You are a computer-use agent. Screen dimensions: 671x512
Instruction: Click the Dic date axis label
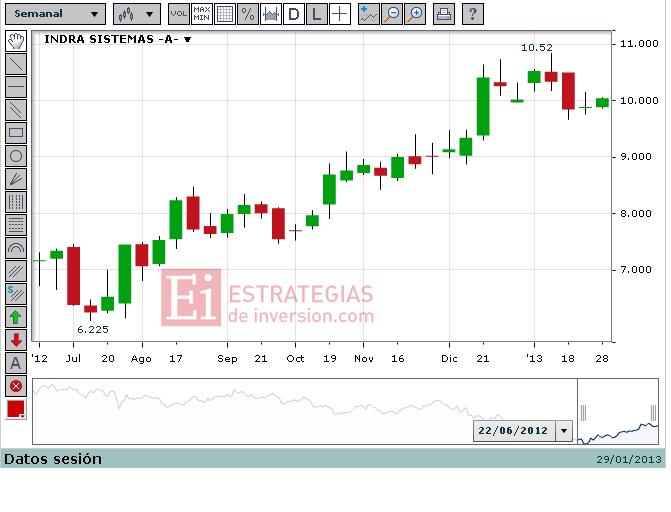coord(449,358)
